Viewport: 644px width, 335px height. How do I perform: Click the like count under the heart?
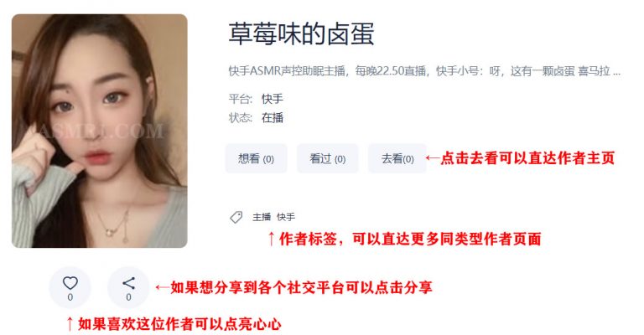70,296
